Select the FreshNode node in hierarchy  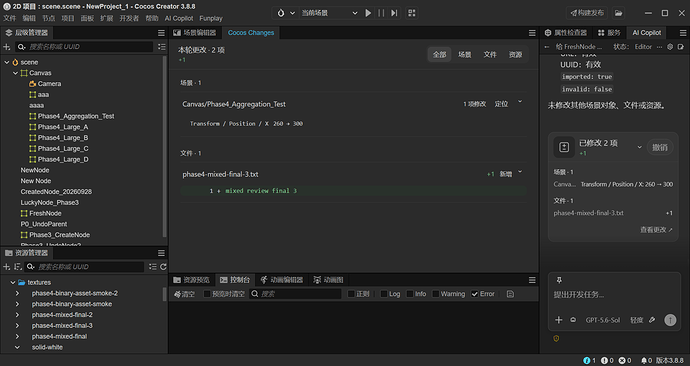point(45,213)
